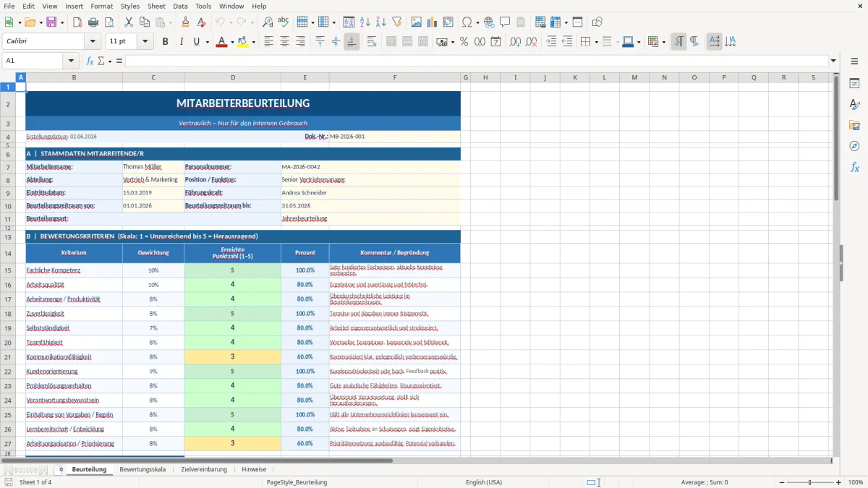Format as date
Viewport: 868px width, 488px height.
point(495,42)
